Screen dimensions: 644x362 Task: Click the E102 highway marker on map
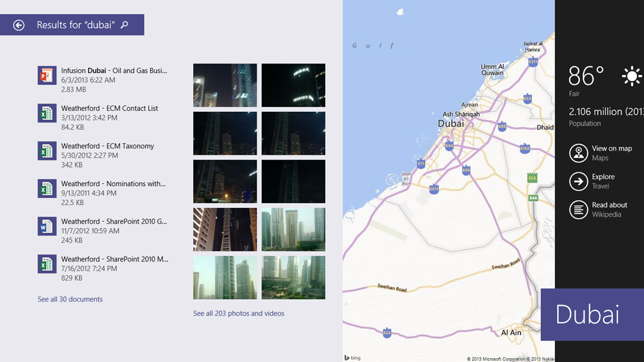tap(525, 148)
